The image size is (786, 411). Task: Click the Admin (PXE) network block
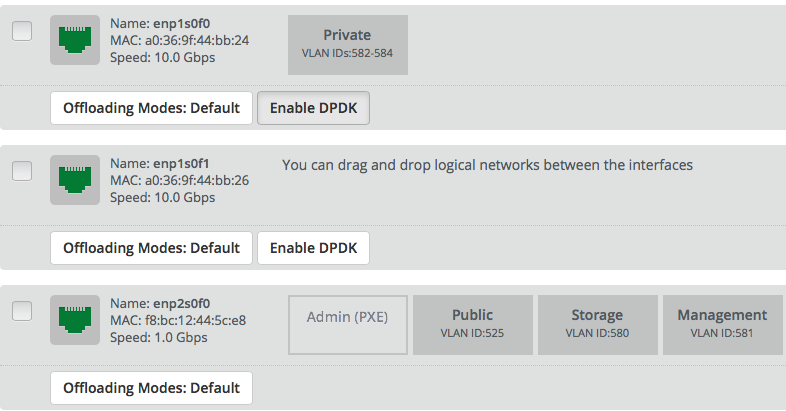(348, 324)
